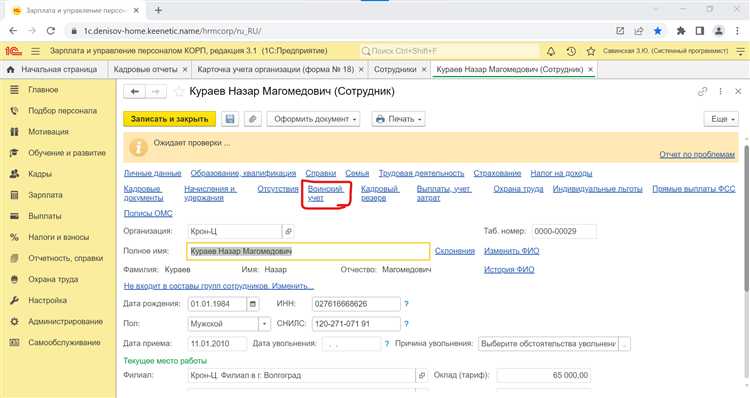The width and height of the screenshot is (750, 398).
Task: Open Налог на доходы link
Action: coord(562,173)
